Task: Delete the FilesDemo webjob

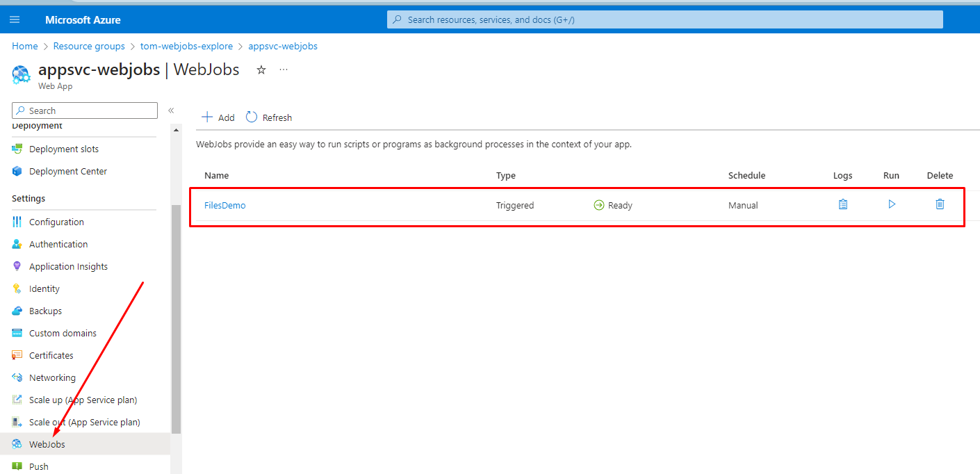Action: click(940, 204)
